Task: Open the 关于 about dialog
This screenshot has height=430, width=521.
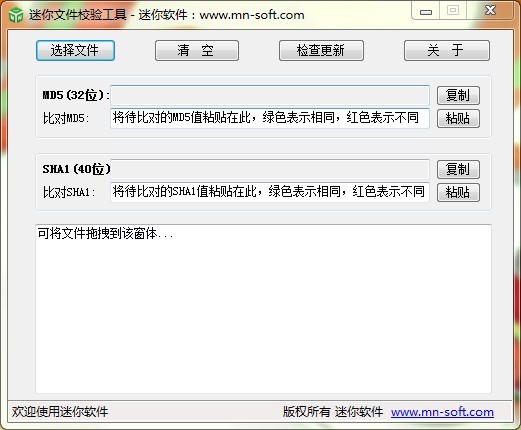Action: [x=447, y=51]
